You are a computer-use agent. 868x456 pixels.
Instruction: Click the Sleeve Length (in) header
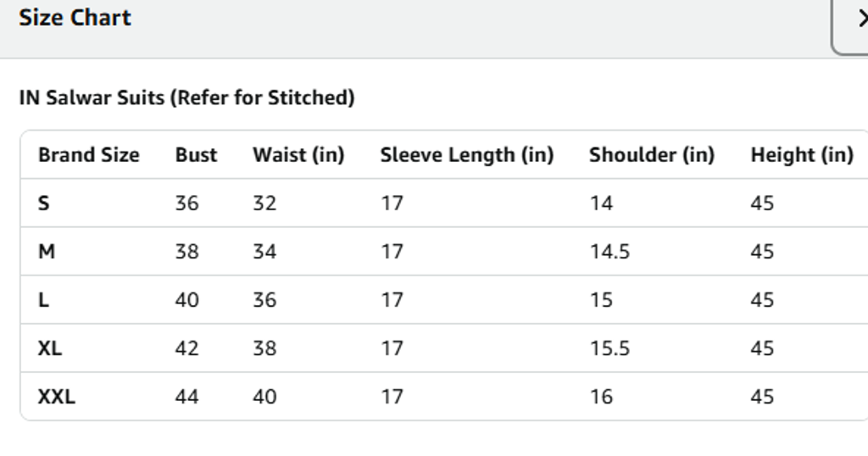pos(466,155)
